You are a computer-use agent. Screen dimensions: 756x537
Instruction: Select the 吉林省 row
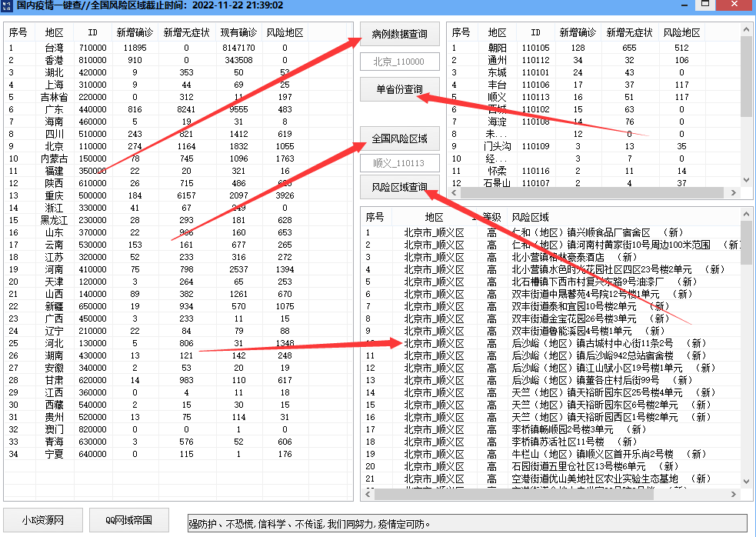[x=178, y=97]
